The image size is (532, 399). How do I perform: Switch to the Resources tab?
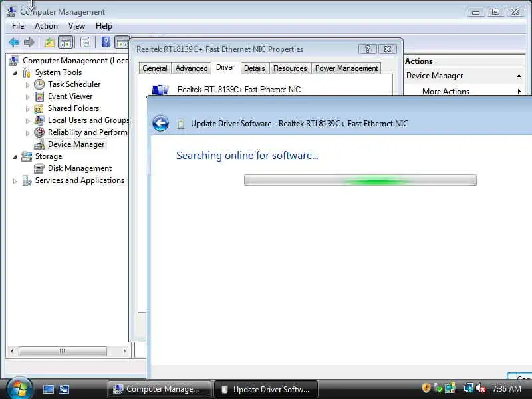tap(290, 68)
